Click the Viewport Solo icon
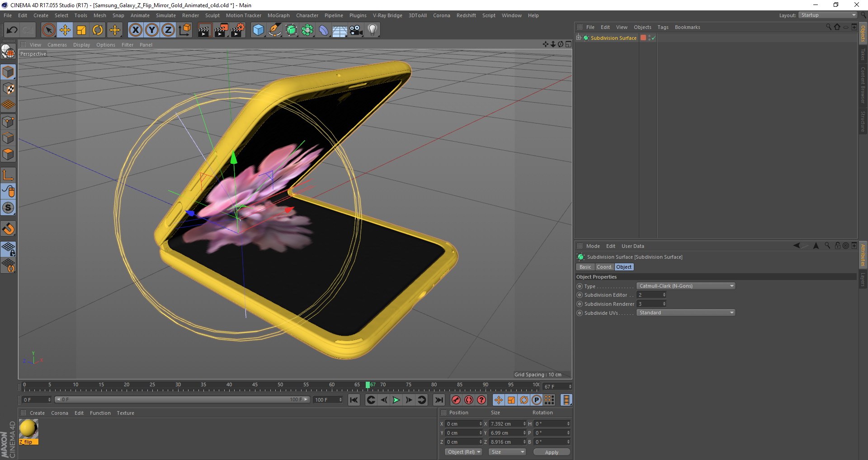The height and width of the screenshot is (460, 868). 8,208
